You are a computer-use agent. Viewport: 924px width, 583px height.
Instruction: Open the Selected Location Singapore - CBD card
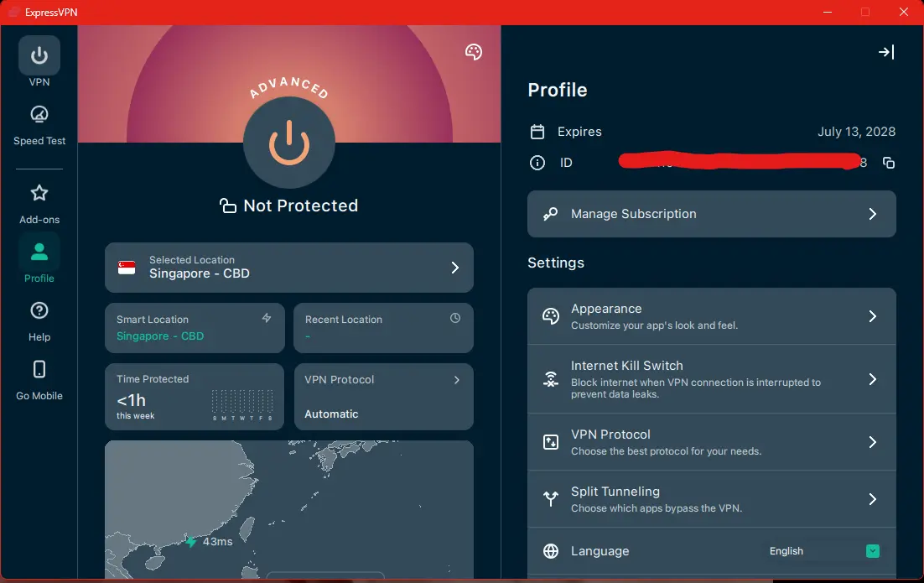(x=288, y=268)
